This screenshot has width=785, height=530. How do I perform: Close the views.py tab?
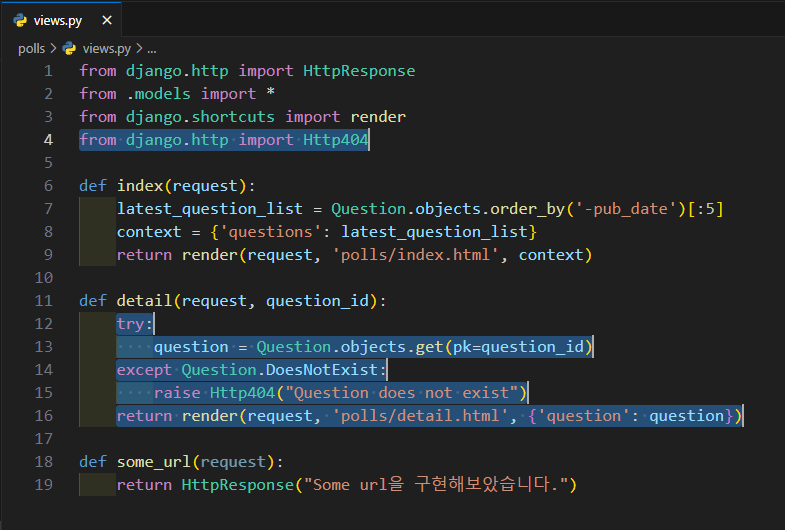tap(107, 20)
